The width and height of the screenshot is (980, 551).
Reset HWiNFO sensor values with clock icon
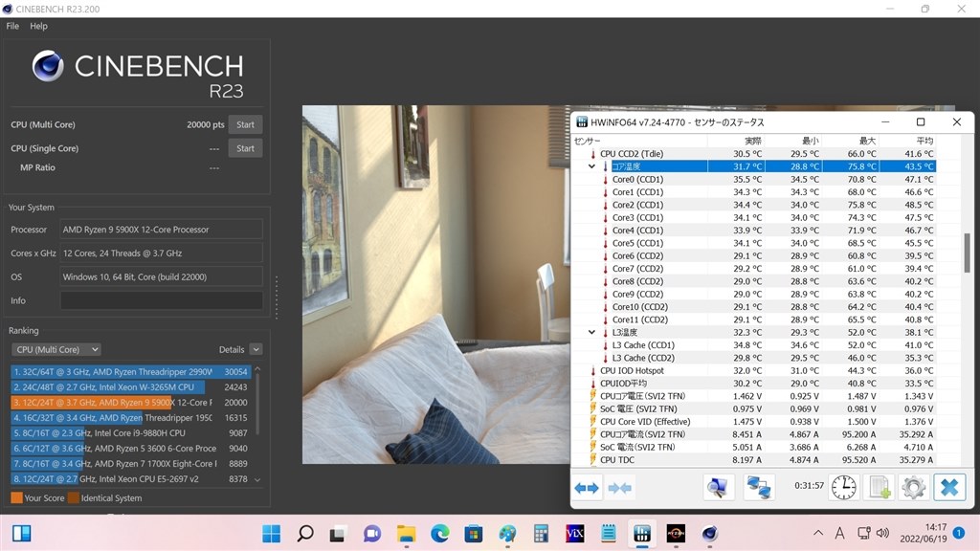pos(844,487)
